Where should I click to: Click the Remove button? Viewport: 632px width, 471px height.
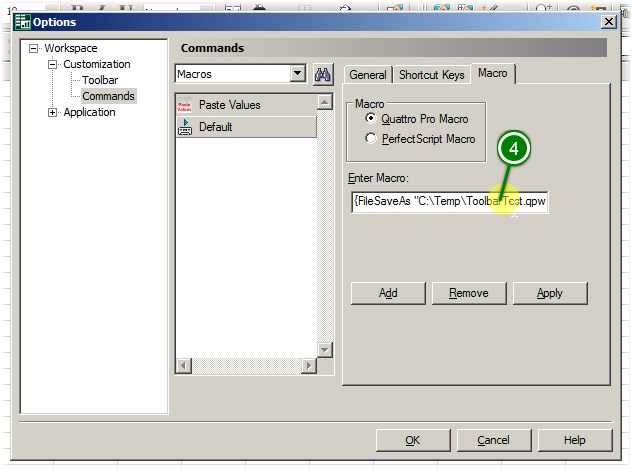point(469,293)
